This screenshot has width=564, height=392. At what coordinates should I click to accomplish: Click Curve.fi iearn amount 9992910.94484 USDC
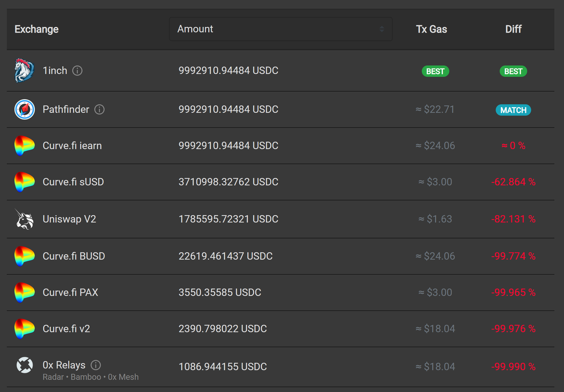(x=228, y=146)
